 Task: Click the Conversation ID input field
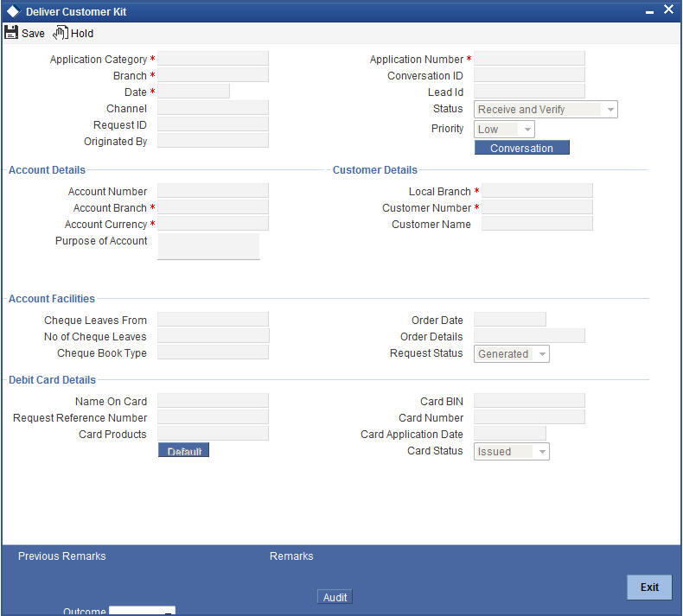pos(529,75)
